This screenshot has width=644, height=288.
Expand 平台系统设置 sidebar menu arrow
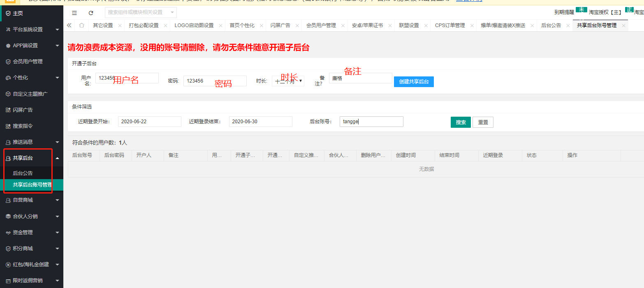(x=57, y=30)
